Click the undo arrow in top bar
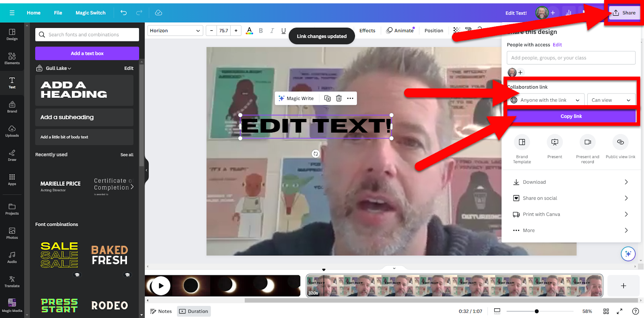Image resolution: width=644 pixels, height=318 pixels. point(124,13)
